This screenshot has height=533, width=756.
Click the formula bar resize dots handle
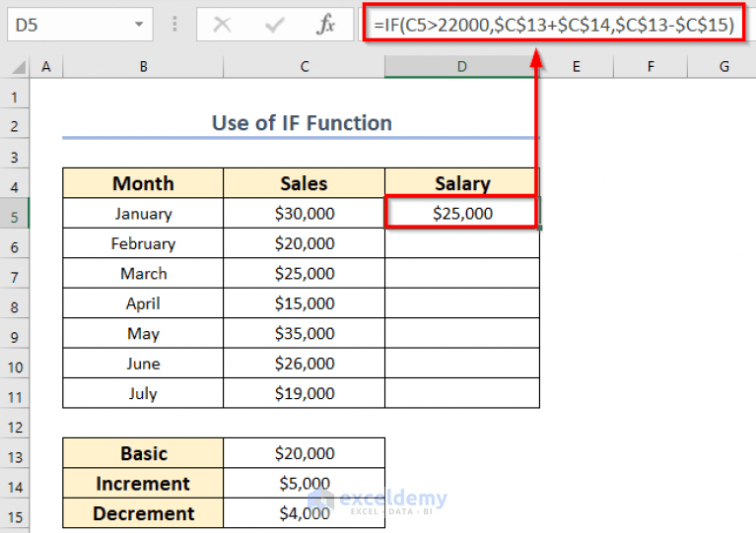point(174,24)
